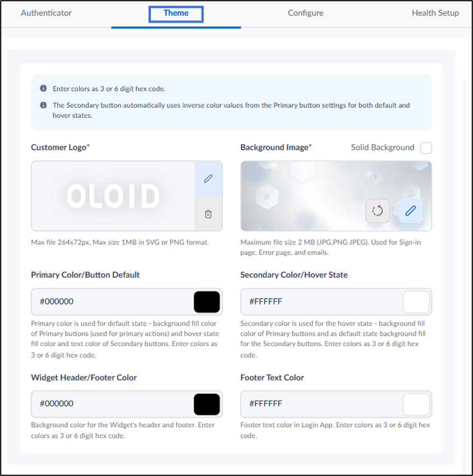Open Footer Text Color white swatch
This screenshot has width=473, height=476.
[416, 404]
